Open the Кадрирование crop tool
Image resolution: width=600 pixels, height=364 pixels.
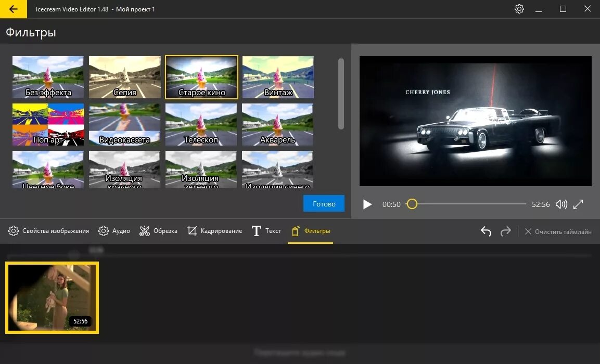(215, 231)
